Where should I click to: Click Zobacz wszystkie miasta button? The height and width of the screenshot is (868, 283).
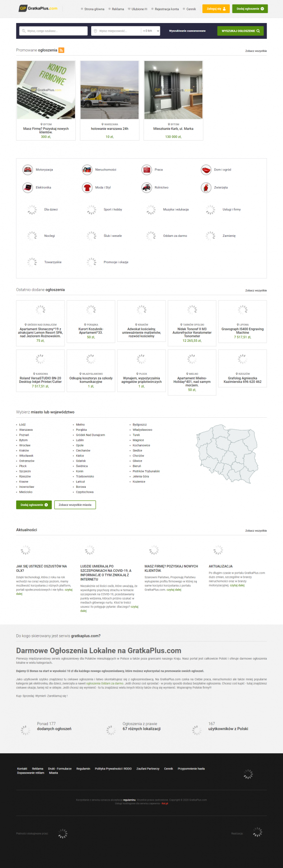point(75,505)
